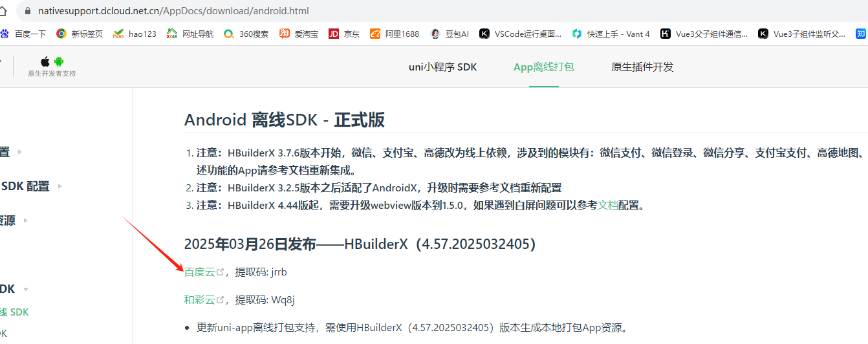This screenshot has height=344, width=868.
Task: Open the 网址导航 bookmark
Action: point(190,34)
